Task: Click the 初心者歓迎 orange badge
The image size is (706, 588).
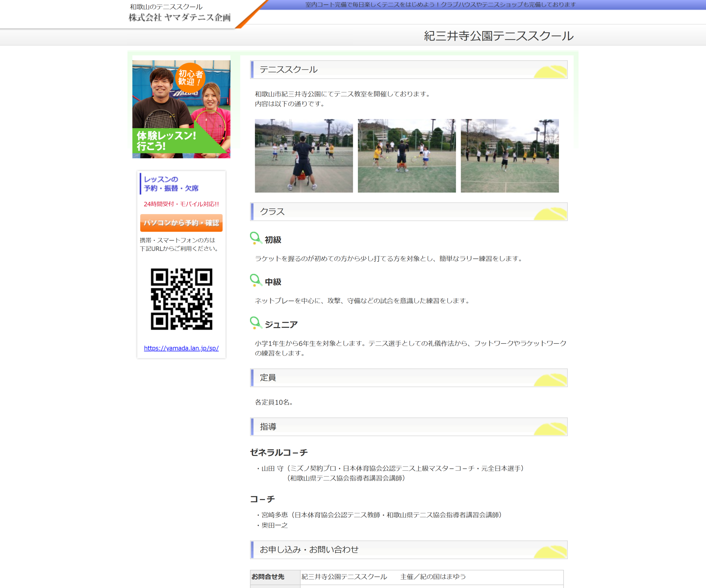Action: 190,78
